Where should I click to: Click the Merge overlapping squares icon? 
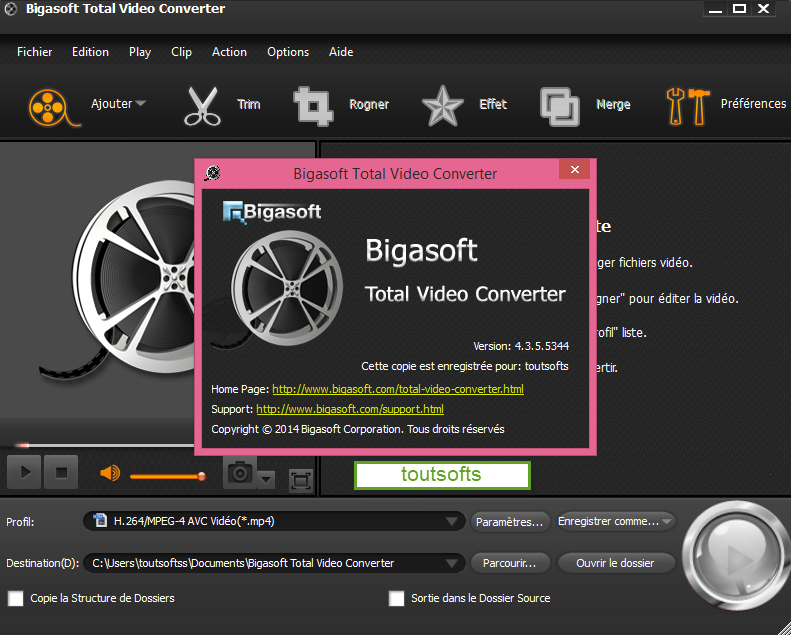559,106
